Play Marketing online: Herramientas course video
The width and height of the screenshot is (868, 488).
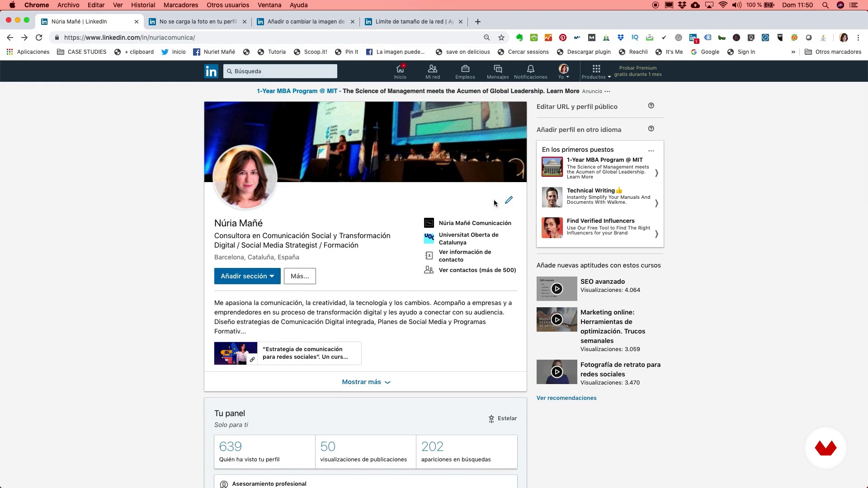(x=557, y=319)
